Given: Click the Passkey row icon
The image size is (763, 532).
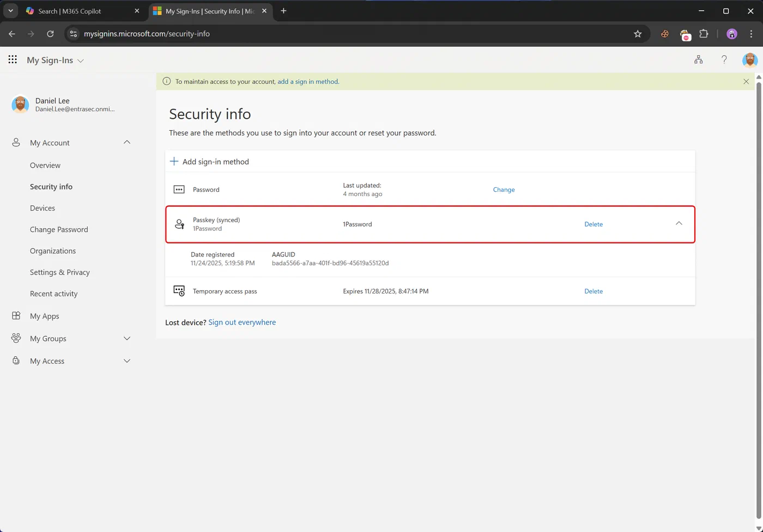Looking at the screenshot, I should pyautogui.click(x=179, y=224).
